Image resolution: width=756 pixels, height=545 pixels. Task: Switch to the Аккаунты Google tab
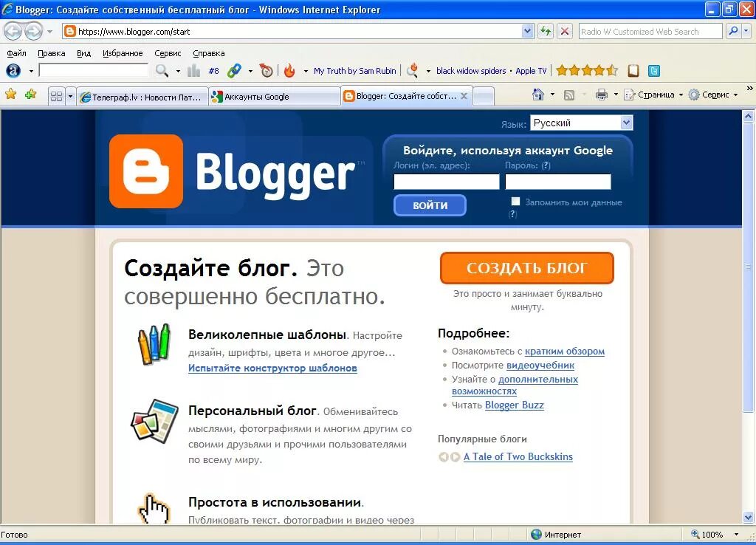coord(275,97)
